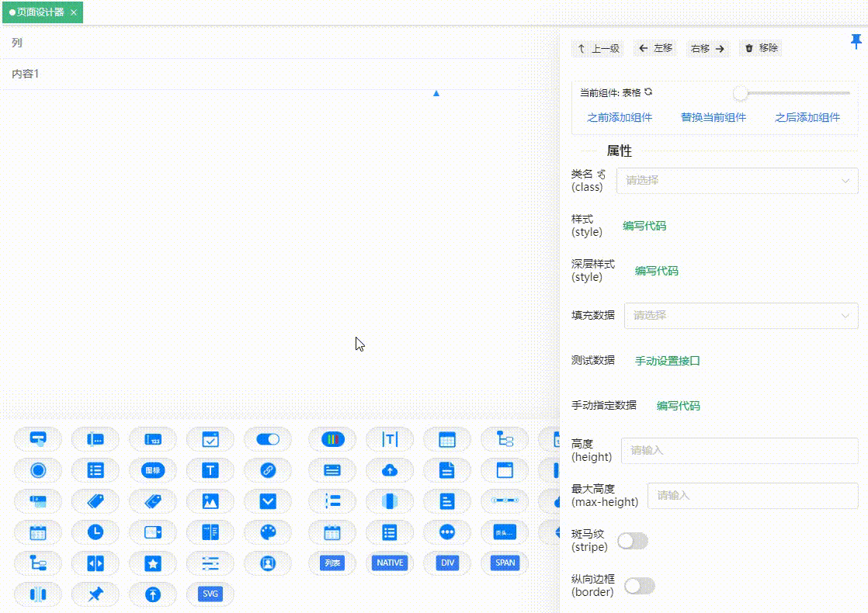This screenshot has height=613, width=868.
Task: Select the star component icon
Action: [153, 563]
